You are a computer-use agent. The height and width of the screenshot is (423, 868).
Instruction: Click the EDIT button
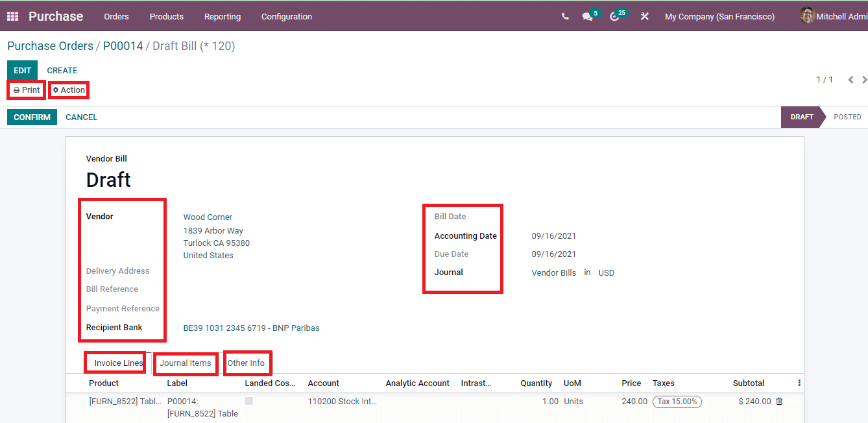pyautogui.click(x=22, y=70)
